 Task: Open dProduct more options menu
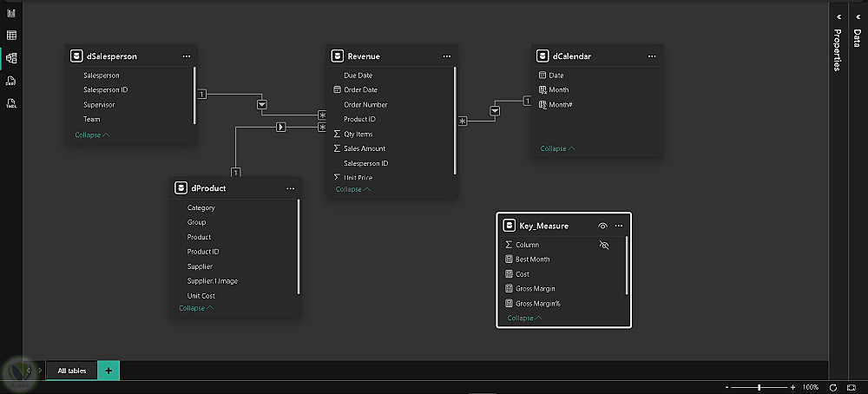tap(291, 188)
